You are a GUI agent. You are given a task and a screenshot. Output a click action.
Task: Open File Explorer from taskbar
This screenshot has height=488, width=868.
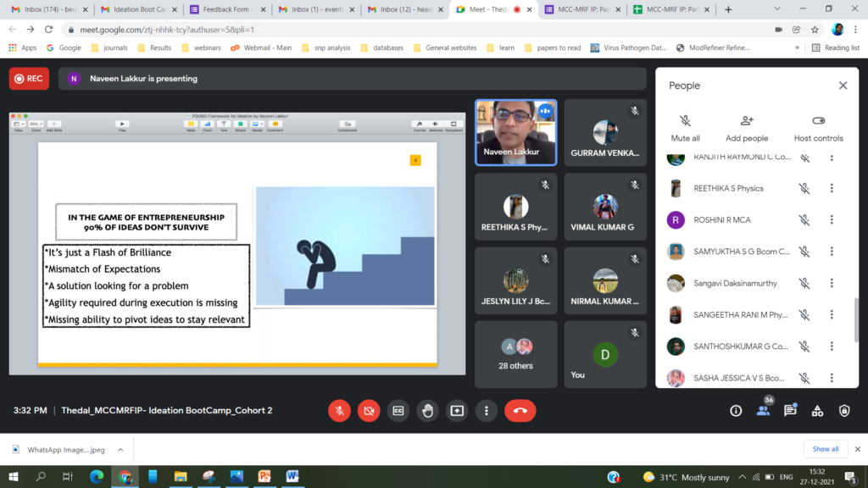[181, 476]
